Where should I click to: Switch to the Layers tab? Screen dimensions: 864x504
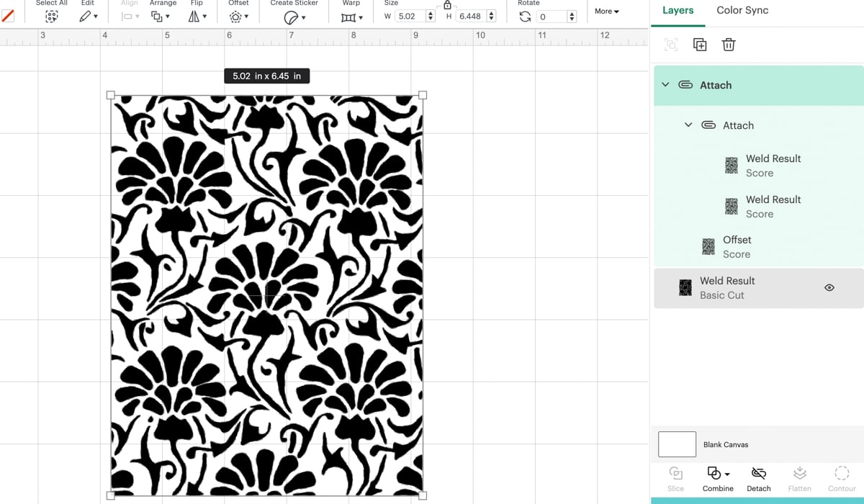pos(678,11)
